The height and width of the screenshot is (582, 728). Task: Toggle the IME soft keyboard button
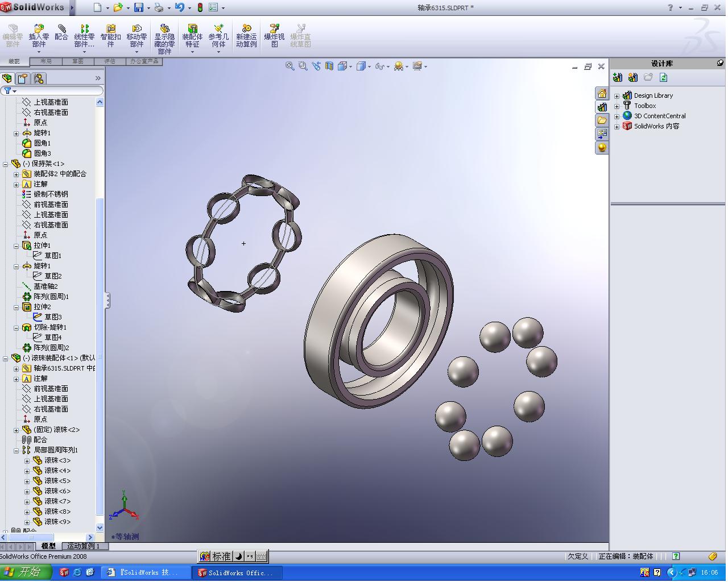click(x=261, y=556)
